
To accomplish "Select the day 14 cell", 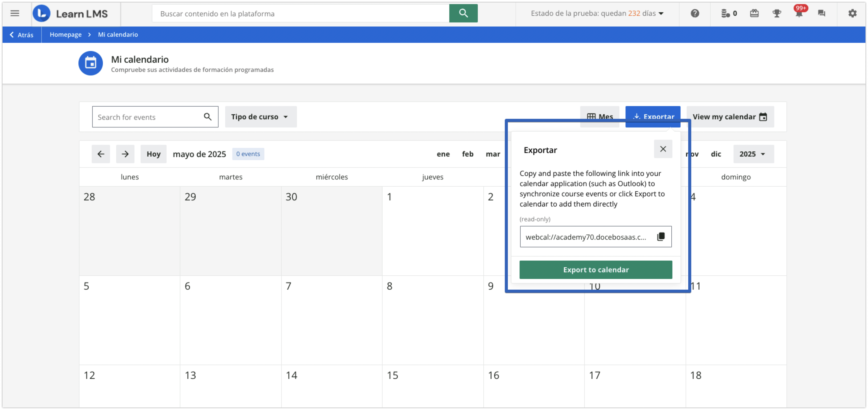I will [x=332, y=386].
